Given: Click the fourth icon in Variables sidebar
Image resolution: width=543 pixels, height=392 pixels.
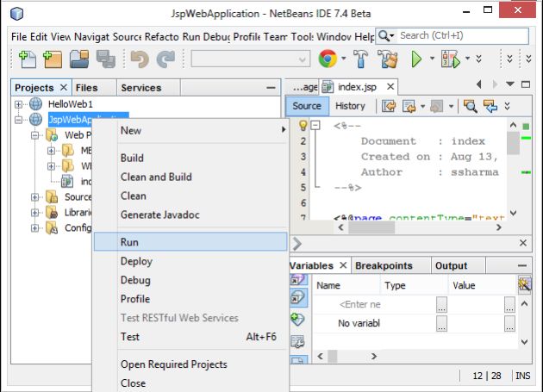Looking at the screenshot, I should coord(297,341).
